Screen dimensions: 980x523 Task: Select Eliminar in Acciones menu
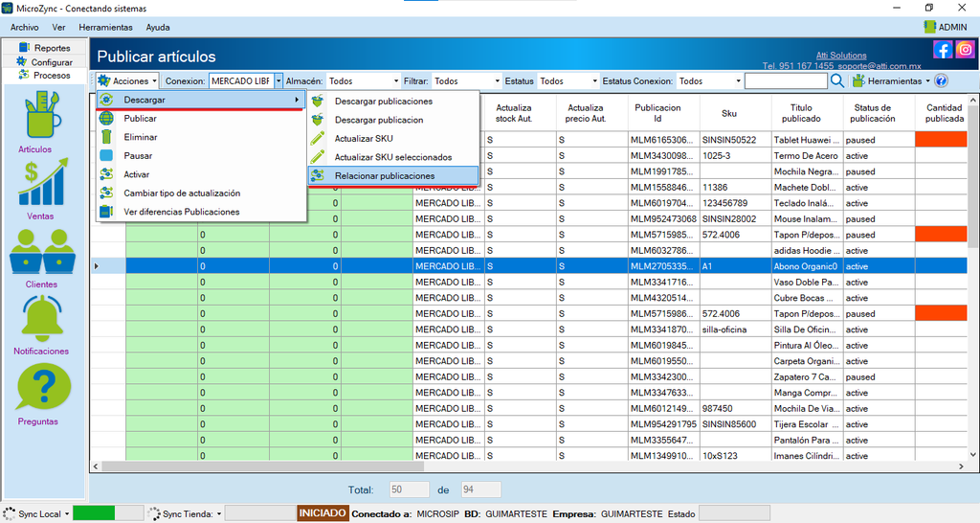pos(201,137)
